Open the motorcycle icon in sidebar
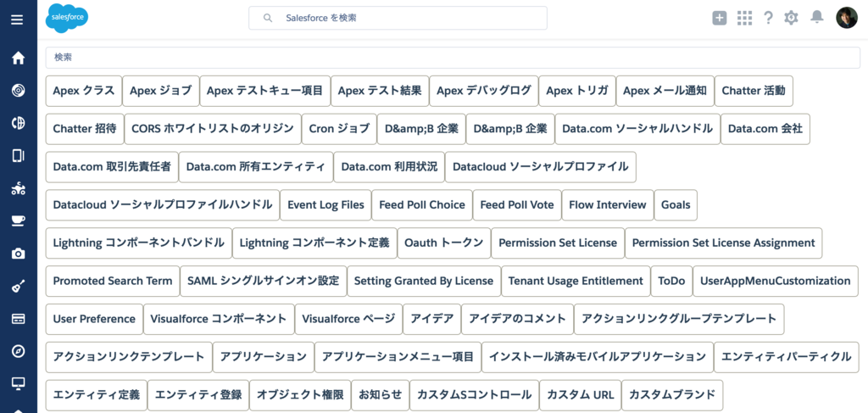The height and width of the screenshot is (413, 868). pos(19,188)
